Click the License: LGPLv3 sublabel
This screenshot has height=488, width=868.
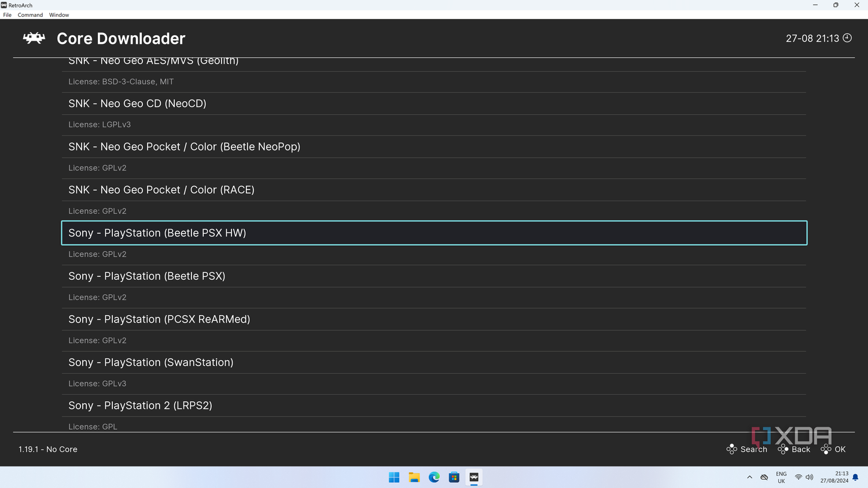coord(100,125)
